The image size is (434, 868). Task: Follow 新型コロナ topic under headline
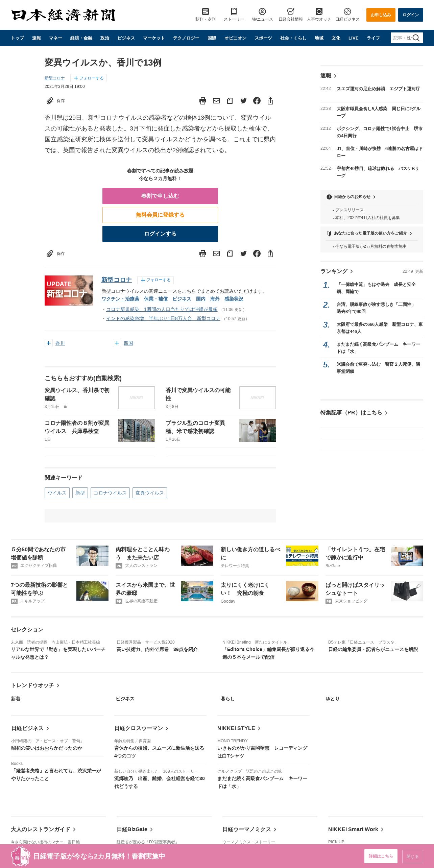coord(89,78)
